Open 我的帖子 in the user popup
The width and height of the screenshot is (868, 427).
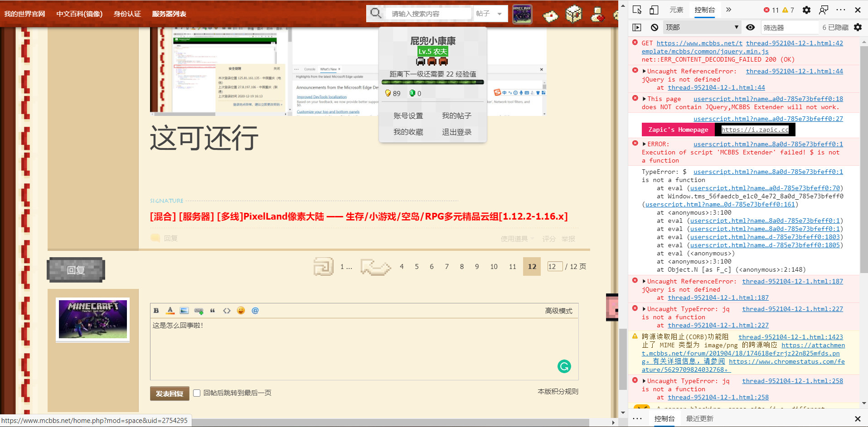[457, 116]
